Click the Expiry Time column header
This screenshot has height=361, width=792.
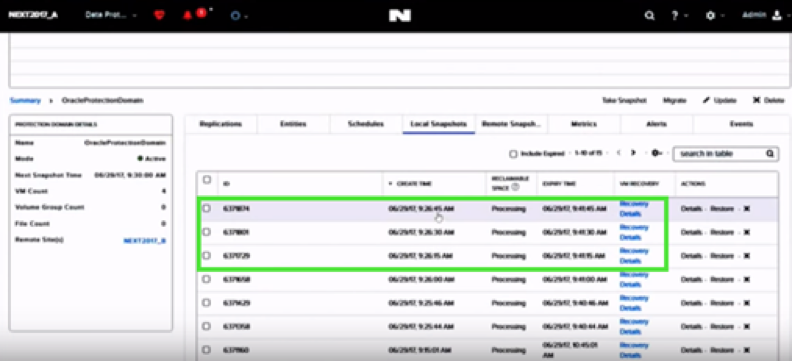click(x=559, y=184)
